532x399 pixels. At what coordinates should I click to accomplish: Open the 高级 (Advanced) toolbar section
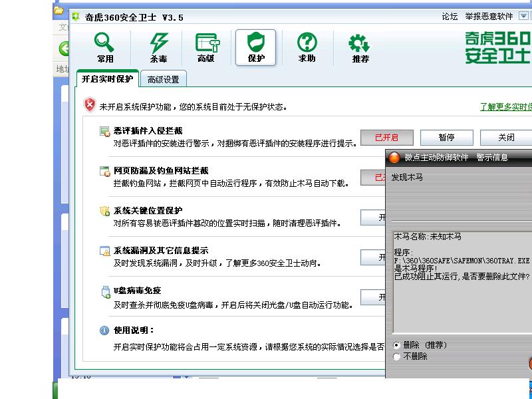[x=207, y=47]
